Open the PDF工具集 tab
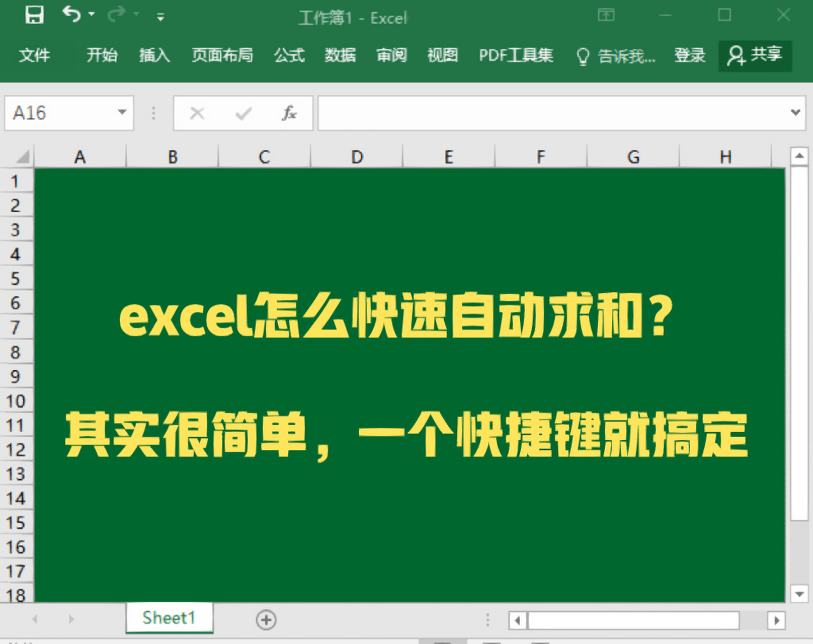Viewport: 813px width, 644px height. [516, 55]
